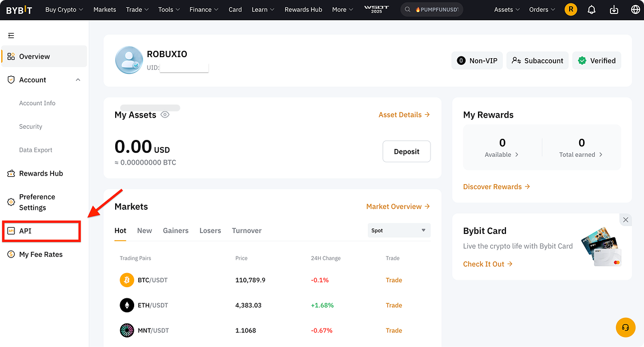Switch to the Turnover tab
Screen dimensions: 644x347
pyautogui.click(x=247, y=231)
